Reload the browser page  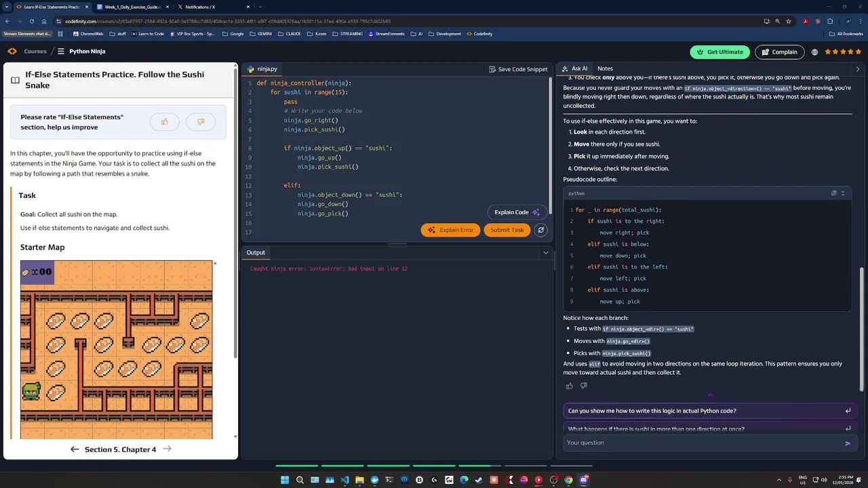32,21
